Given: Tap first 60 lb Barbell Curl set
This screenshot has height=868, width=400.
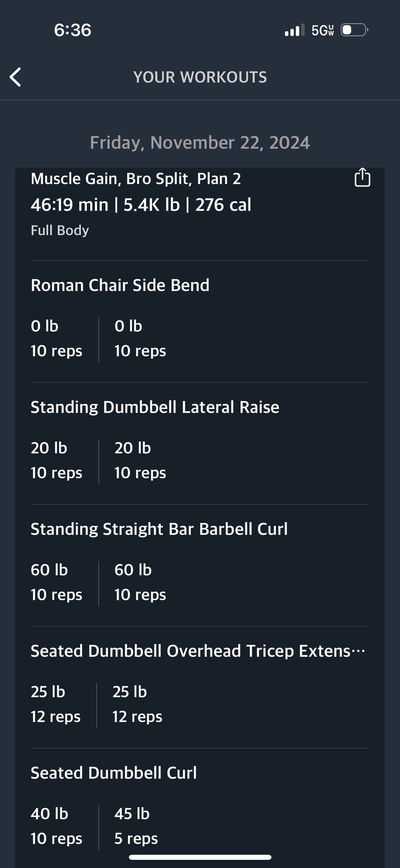Looking at the screenshot, I should point(56,582).
